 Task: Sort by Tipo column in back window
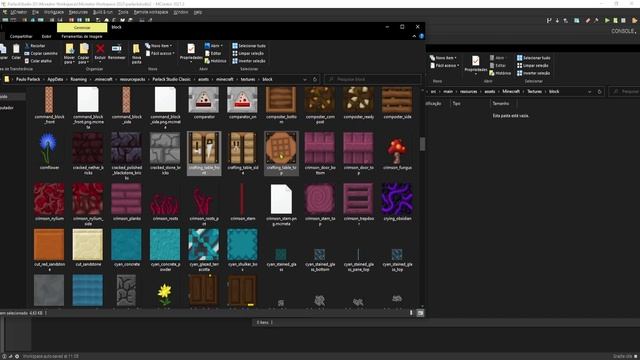pyautogui.click(x=456, y=104)
